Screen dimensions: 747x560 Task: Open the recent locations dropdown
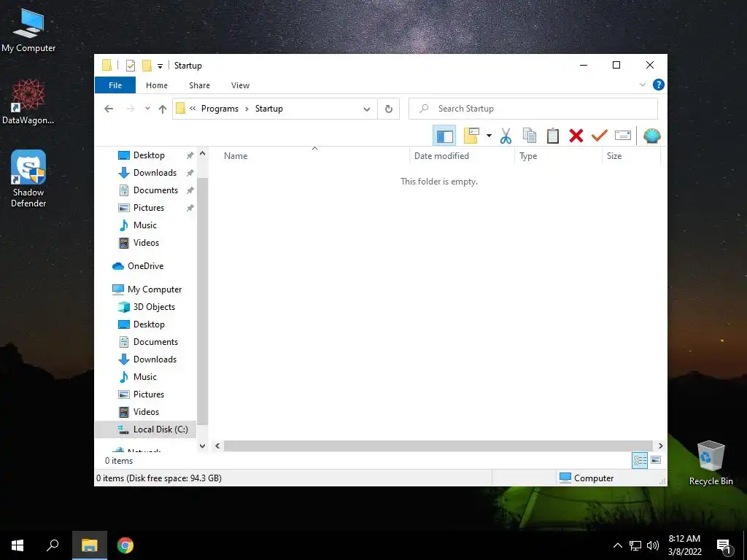pos(147,109)
